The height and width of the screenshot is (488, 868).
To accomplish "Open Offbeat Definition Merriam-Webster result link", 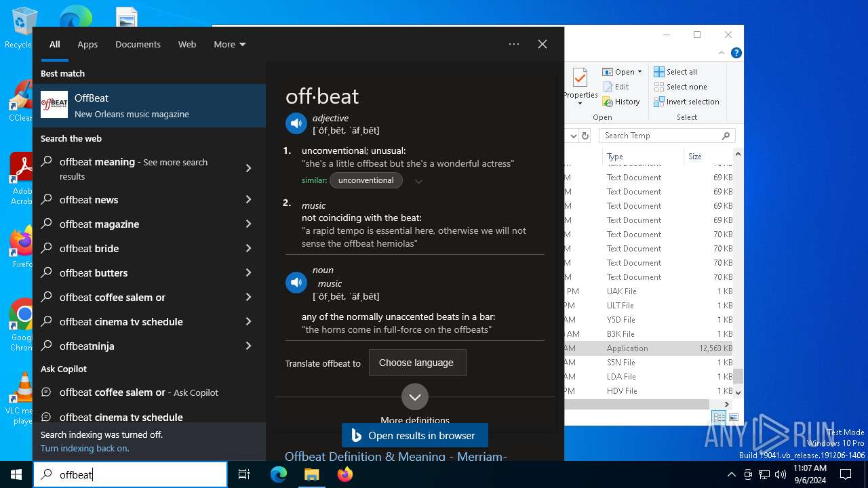I will tap(396, 456).
